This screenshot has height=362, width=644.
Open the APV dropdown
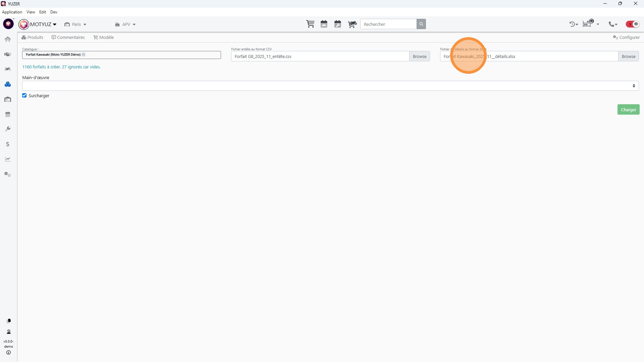tap(126, 24)
